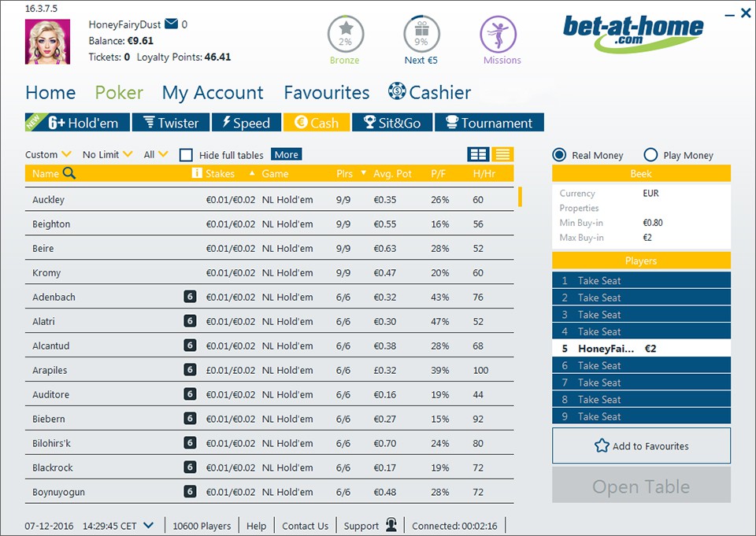Click the Add to Favourites button
This screenshot has height=536, width=756.
pos(641,445)
